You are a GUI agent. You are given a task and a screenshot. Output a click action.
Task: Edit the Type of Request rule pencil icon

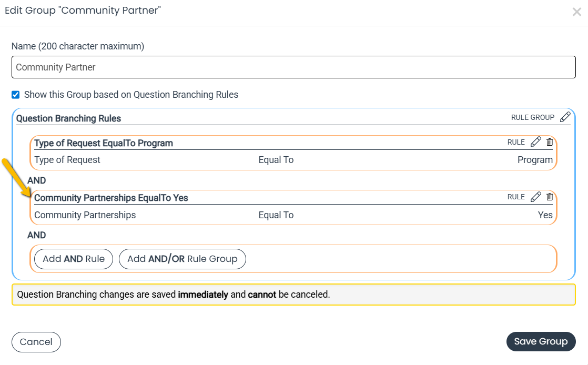click(x=536, y=142)
